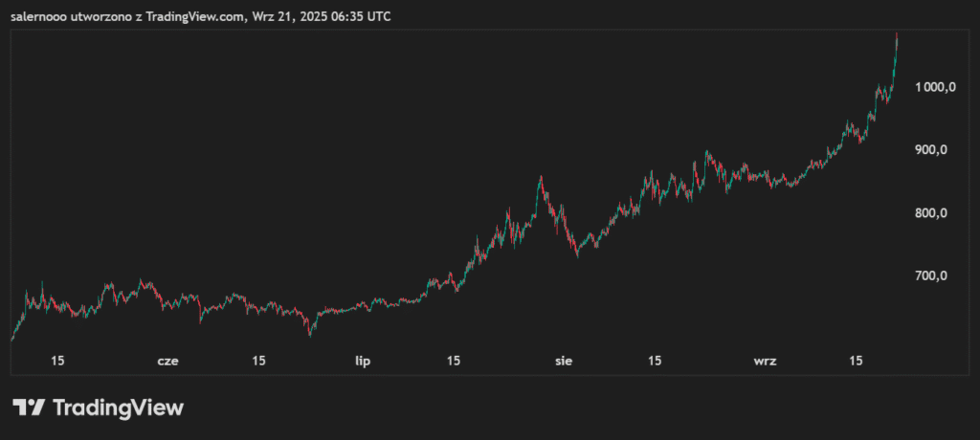Click the 'salernooo' username in header
The width and height of the screenshot is (980, 440).
pyautogui.click(x=38, y=16)
